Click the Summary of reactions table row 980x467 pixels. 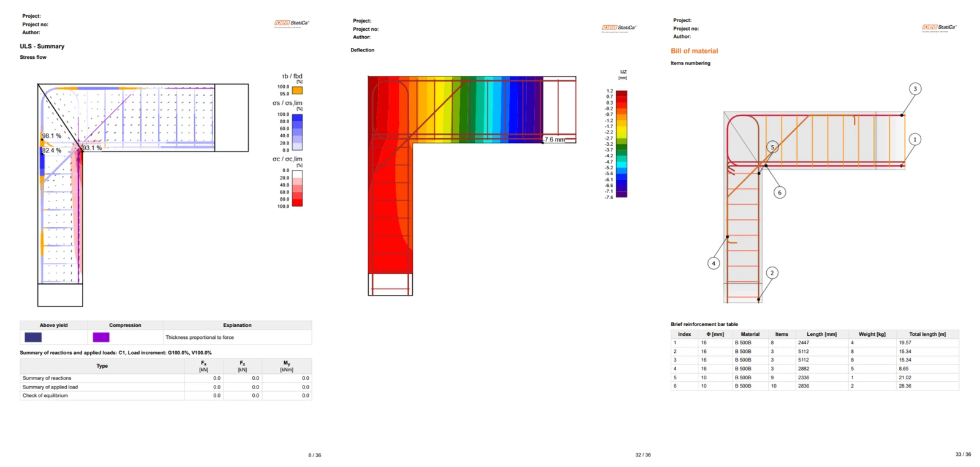click(165, 378)
